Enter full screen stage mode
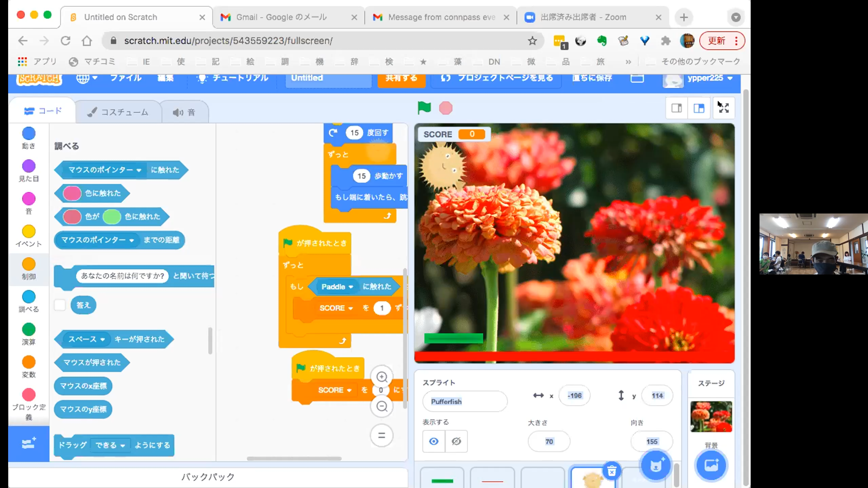The height and width of the screenshot is (488, 868). click(x=724, y=108)
